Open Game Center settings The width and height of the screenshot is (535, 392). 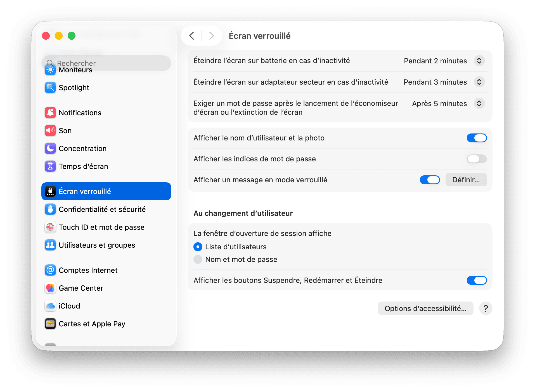(x=81, y=288)
